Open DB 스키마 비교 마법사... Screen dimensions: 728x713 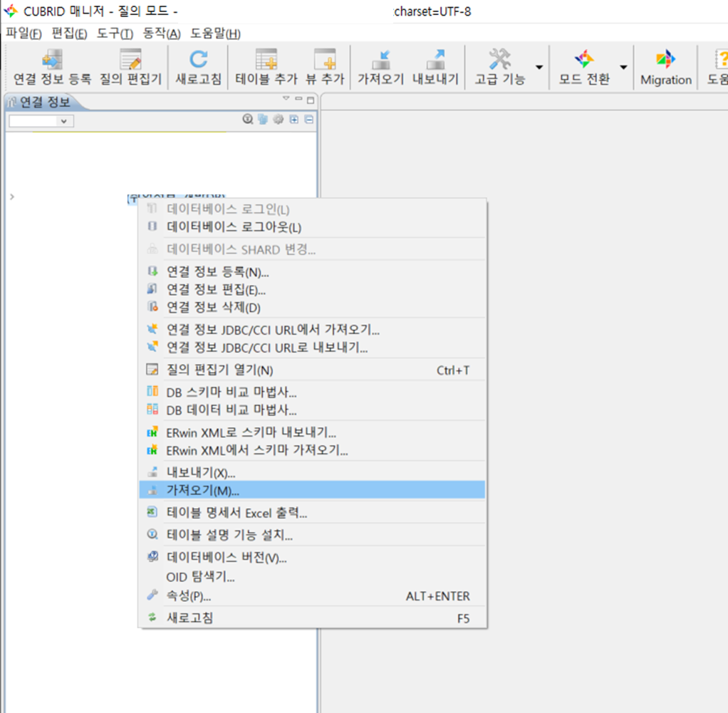312,392
